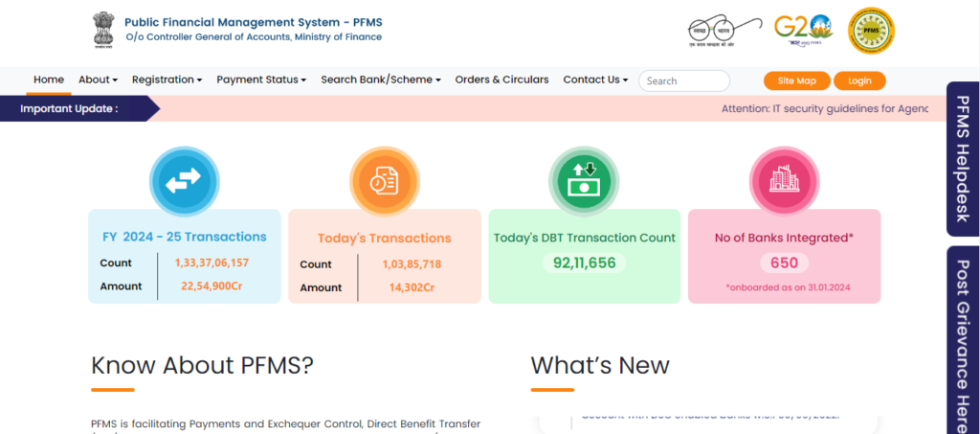This screenshot has width=980, height=434.
Task: Expand the About dropdown menu
Action: [99, 80]
